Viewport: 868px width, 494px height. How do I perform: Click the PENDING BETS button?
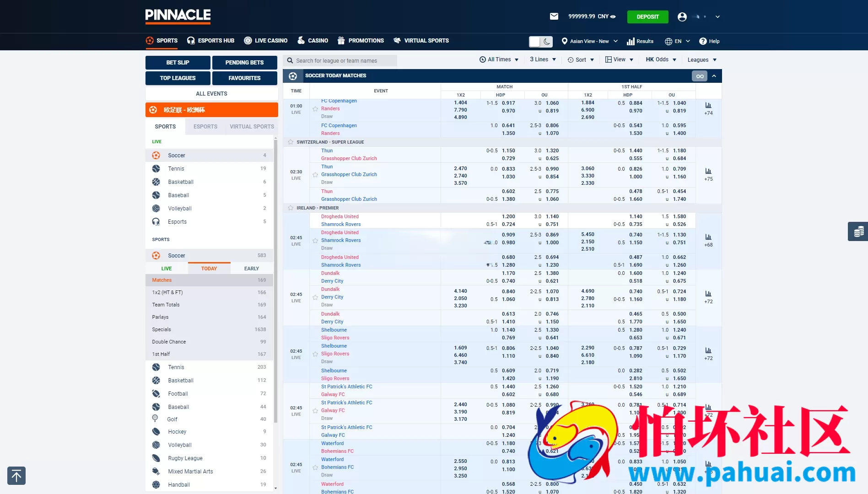245,63
